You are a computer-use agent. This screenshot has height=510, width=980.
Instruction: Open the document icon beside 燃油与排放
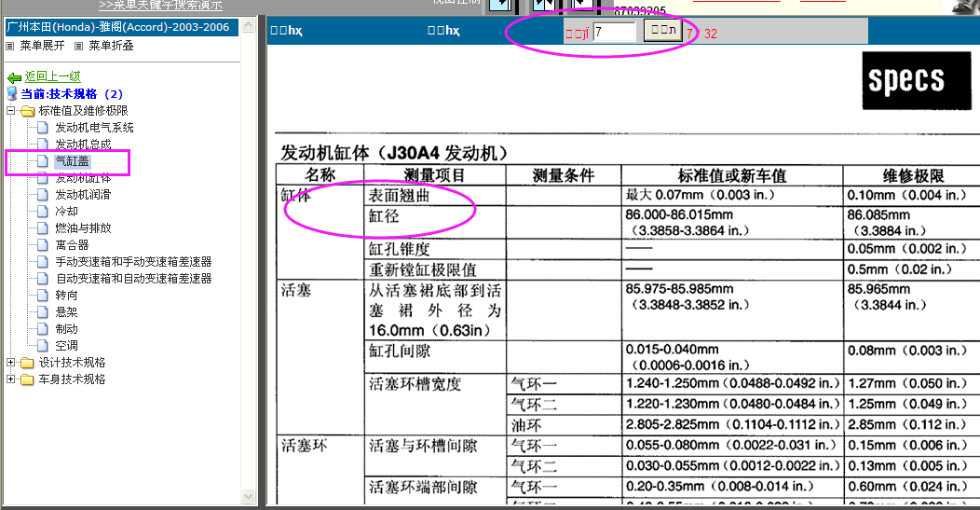click(43, 228)
